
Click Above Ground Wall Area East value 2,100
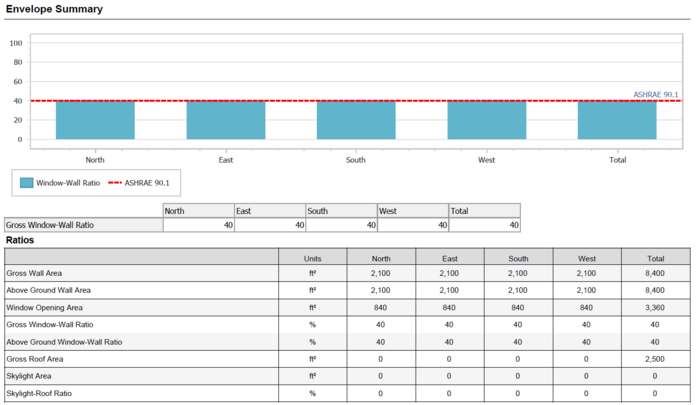(449, 290)
